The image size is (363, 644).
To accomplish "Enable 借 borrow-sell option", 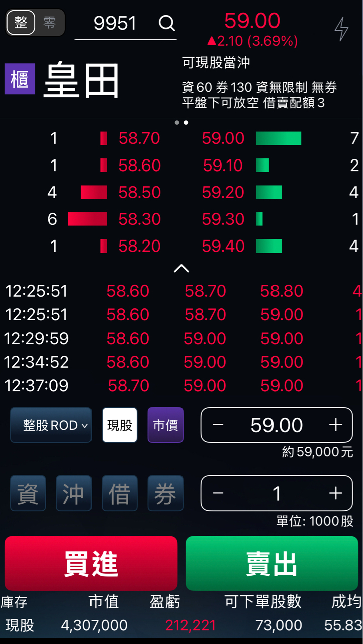I will click(x=120, y=494).
